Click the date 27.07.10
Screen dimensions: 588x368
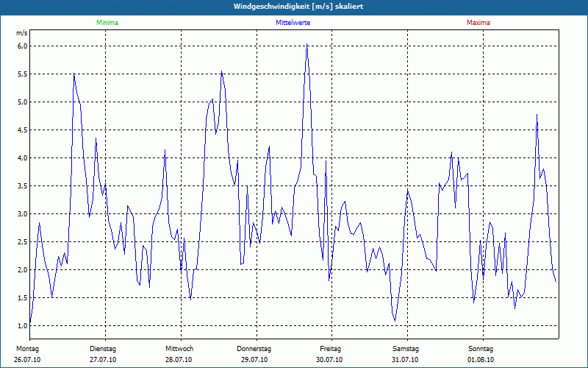(x=103, y=360)
